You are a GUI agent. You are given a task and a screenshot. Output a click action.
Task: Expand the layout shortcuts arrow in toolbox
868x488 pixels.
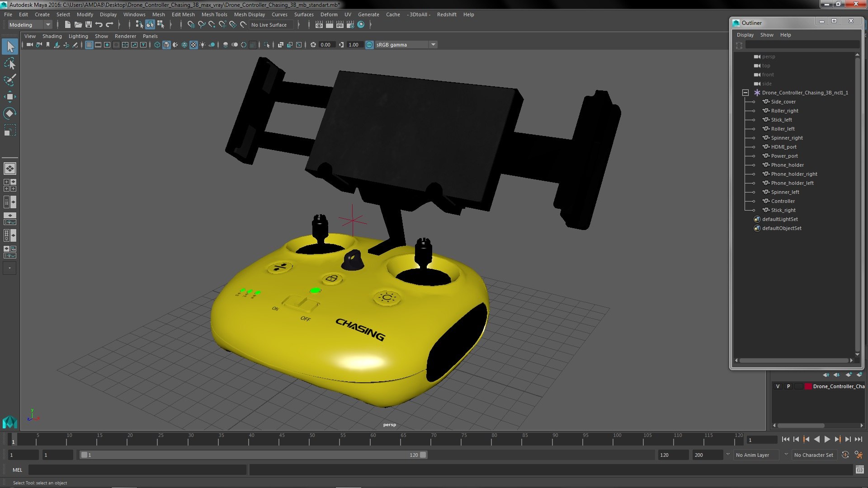pyautogui.click(x=9, y=268)
